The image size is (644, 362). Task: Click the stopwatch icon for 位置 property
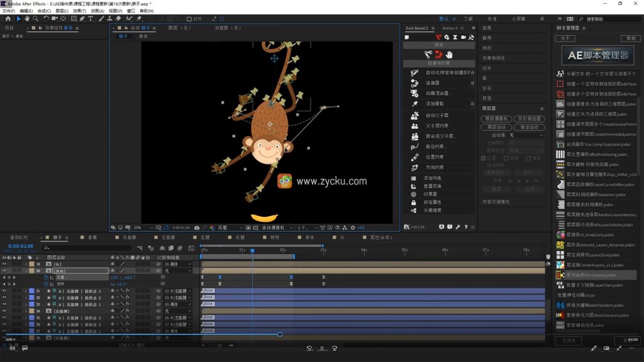(45, 277)
